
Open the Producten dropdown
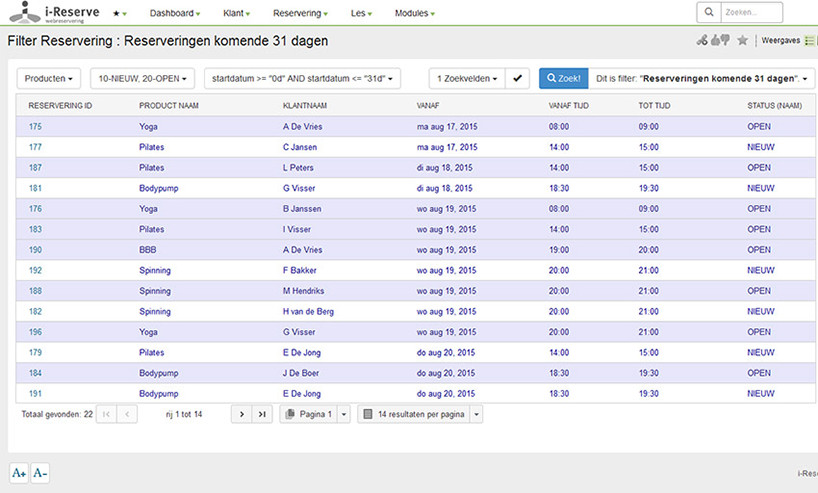point(50,79)
